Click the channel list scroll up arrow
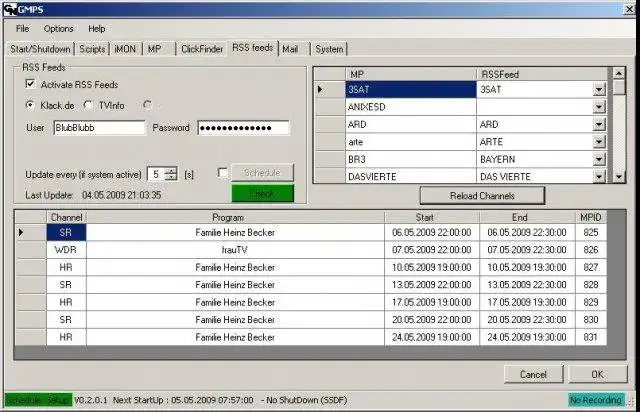The height and width of the screenshot is (412, 640). pos(619,73)
